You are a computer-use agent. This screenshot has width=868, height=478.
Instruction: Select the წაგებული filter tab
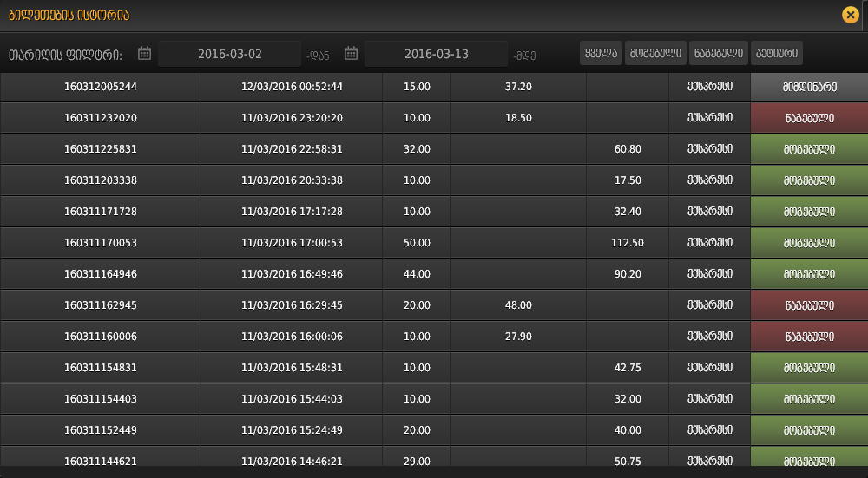[x=719, y=53]
